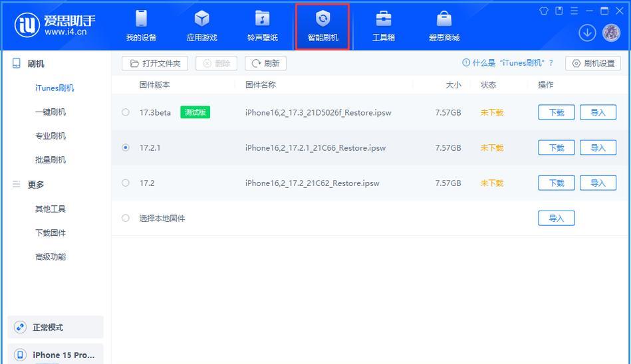
Task: Click 未下载 status of 17.2.1 row
Action: point(492,147)
